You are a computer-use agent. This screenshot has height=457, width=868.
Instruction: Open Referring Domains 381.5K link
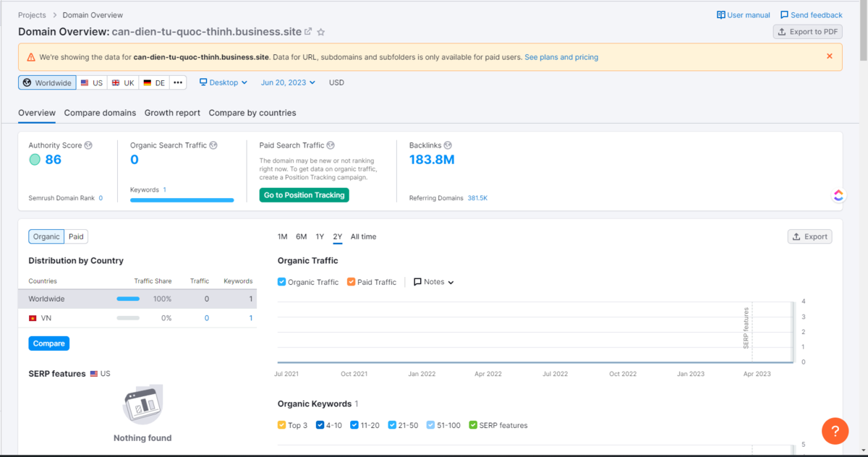477,198
